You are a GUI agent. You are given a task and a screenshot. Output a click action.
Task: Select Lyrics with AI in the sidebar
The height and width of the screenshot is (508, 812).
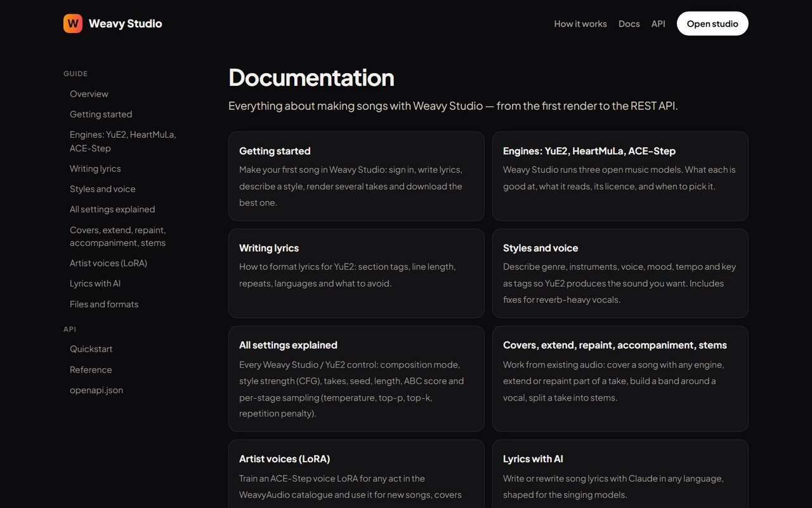[x=95, y=283]
